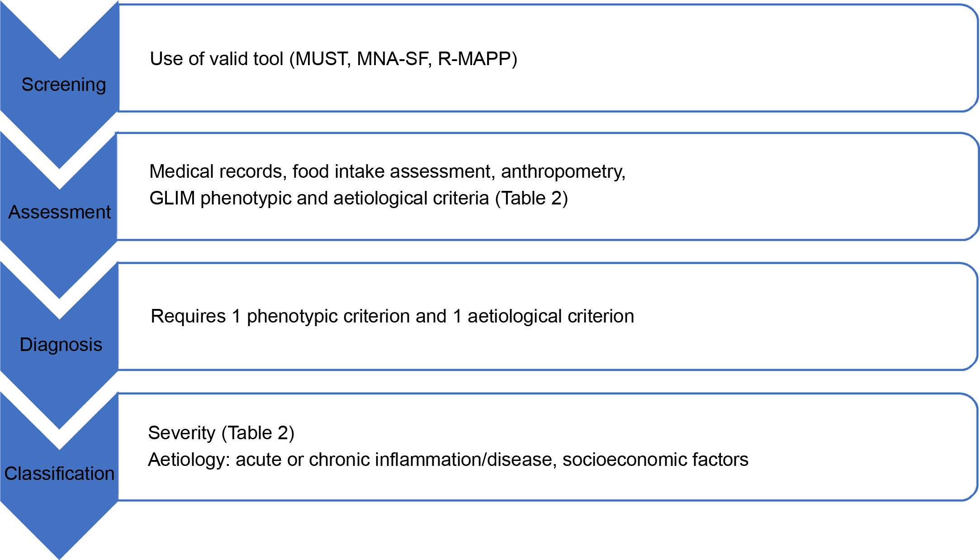Click the "Use of valid tool" text

point(216,59)
